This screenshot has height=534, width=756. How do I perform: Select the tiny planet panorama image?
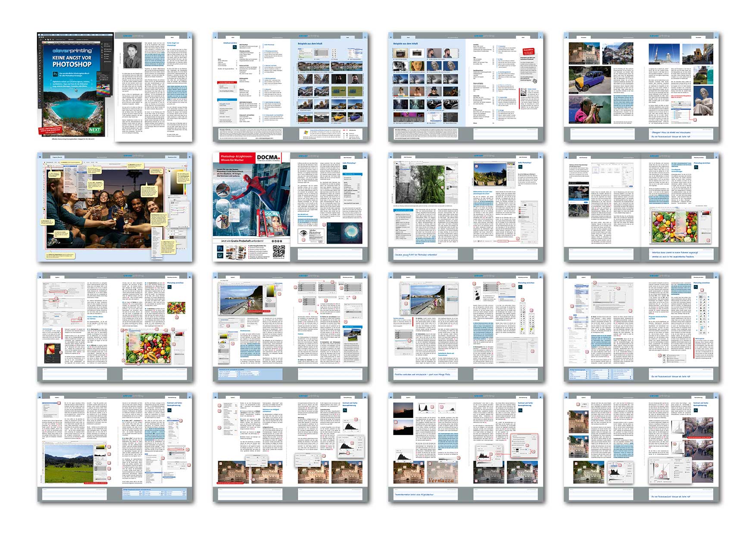[x=344, y=233]
